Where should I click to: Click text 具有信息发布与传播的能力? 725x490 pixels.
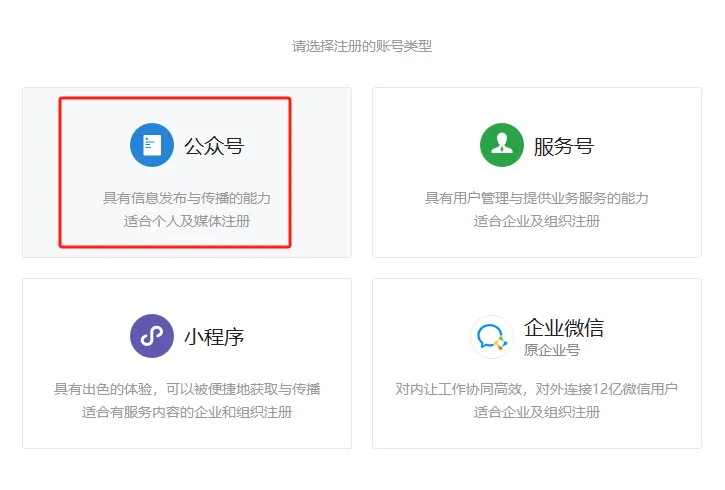[x=186, y=198]
